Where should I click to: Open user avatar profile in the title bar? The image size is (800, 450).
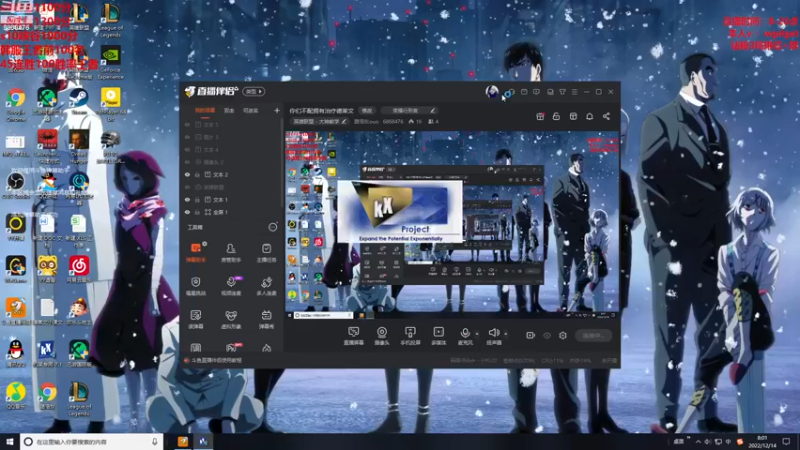point(492,91)
